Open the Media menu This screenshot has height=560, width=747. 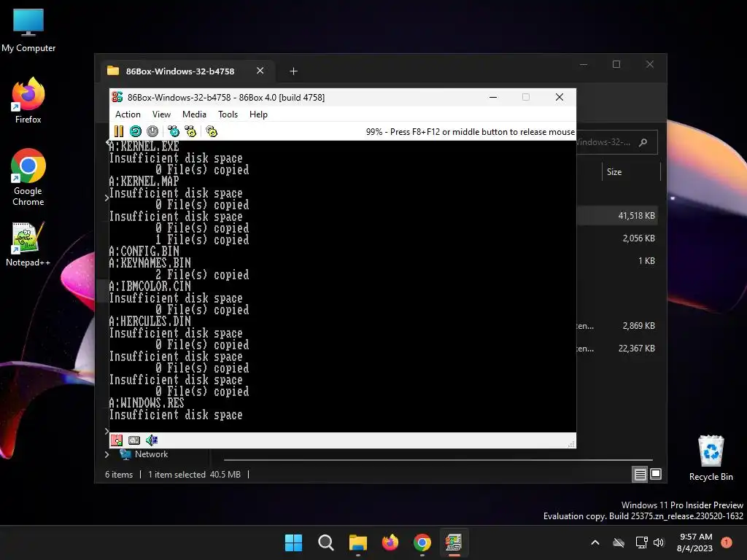click(194, 114)
